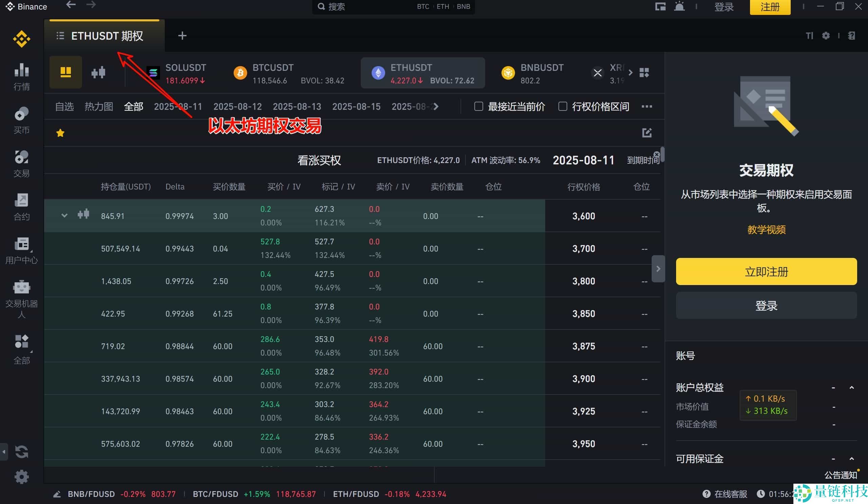This screenshot has width=868, height=504.
Task: Open the 教学视频 tutorial video link
Action: click(x=766, y=230)
